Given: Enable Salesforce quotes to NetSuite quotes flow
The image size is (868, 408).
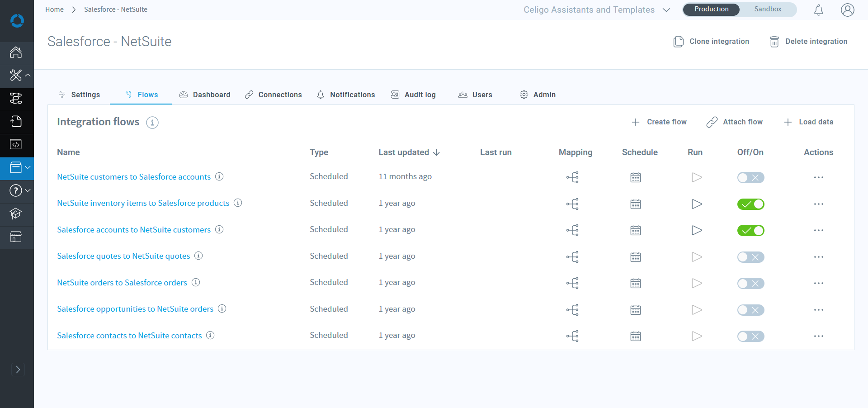Looking at the screenshot, I should [750, 257].
